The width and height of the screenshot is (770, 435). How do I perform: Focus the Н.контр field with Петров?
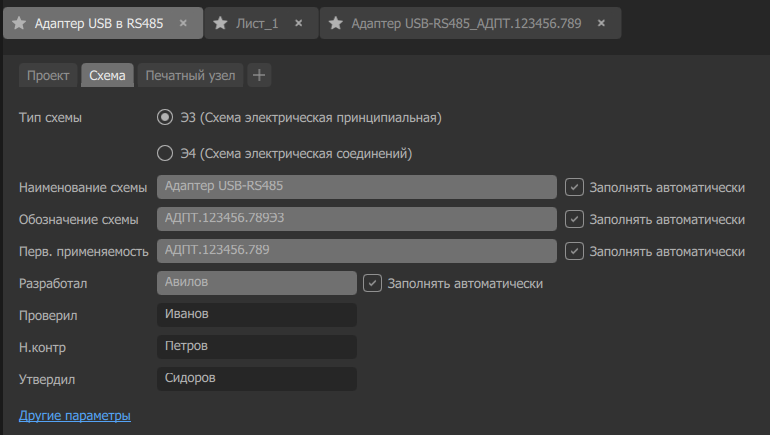tap(257, 347)
